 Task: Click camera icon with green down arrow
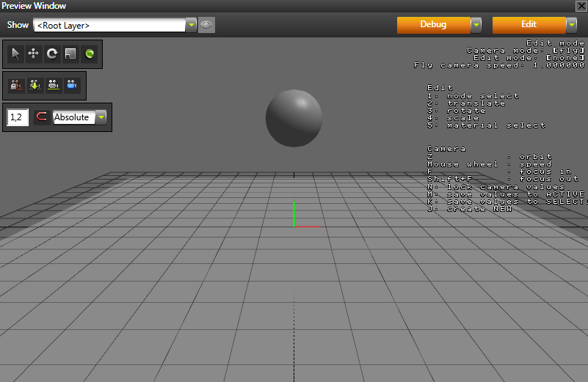[35, 85]
